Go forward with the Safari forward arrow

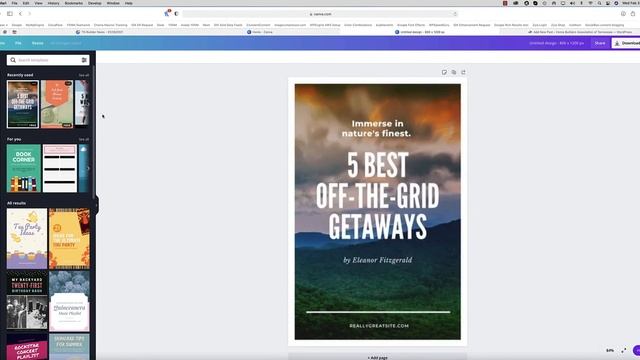click(29, 14)
